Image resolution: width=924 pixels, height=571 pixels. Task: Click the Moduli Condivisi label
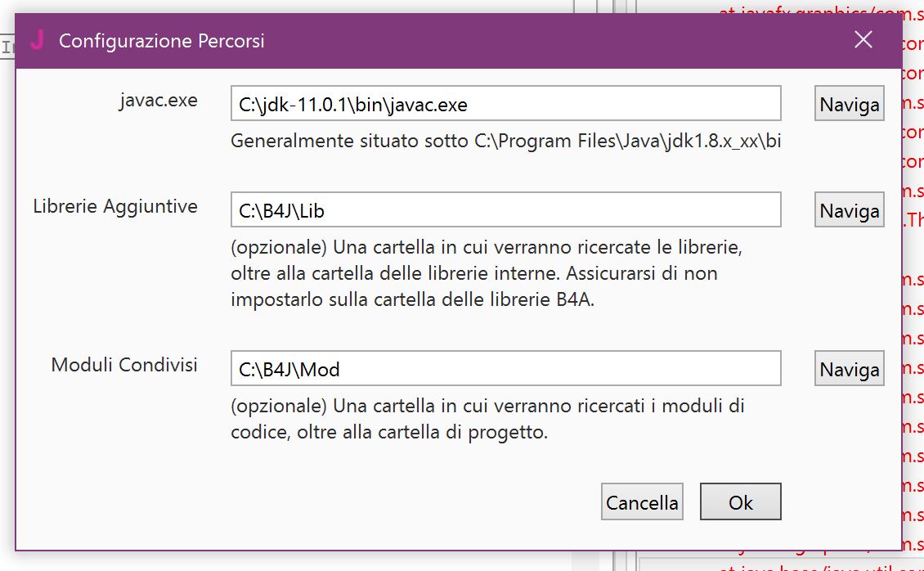click(124, 365)
